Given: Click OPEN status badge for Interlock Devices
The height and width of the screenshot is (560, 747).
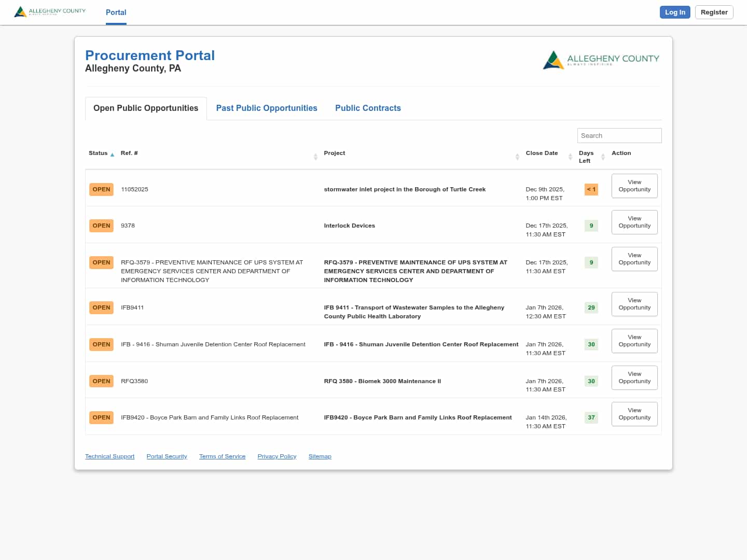Looking at the screenshot, I should click(101, 226).
